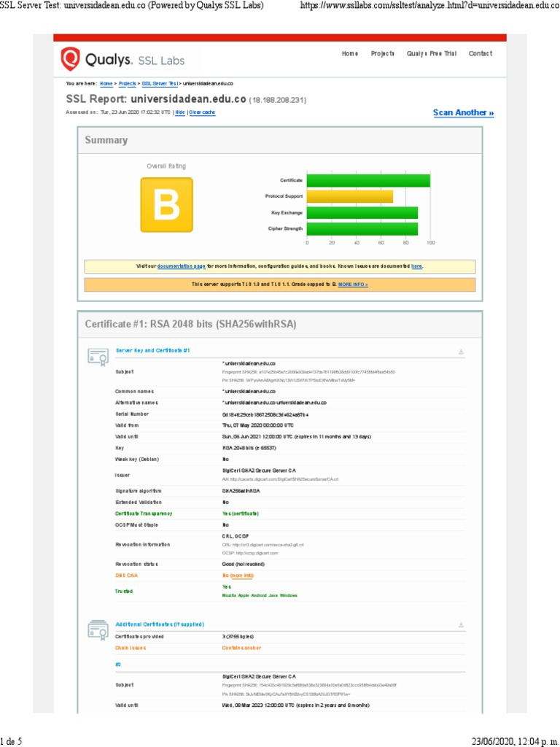
Task: Click the Assessed on timestamp text
Action: pyautogui.click(x=118, y=112)
